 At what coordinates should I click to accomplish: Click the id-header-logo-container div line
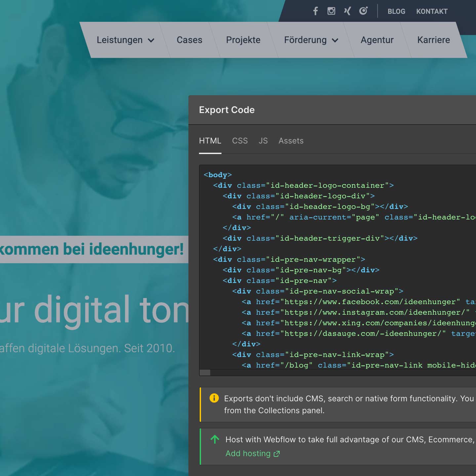point(303,185)
